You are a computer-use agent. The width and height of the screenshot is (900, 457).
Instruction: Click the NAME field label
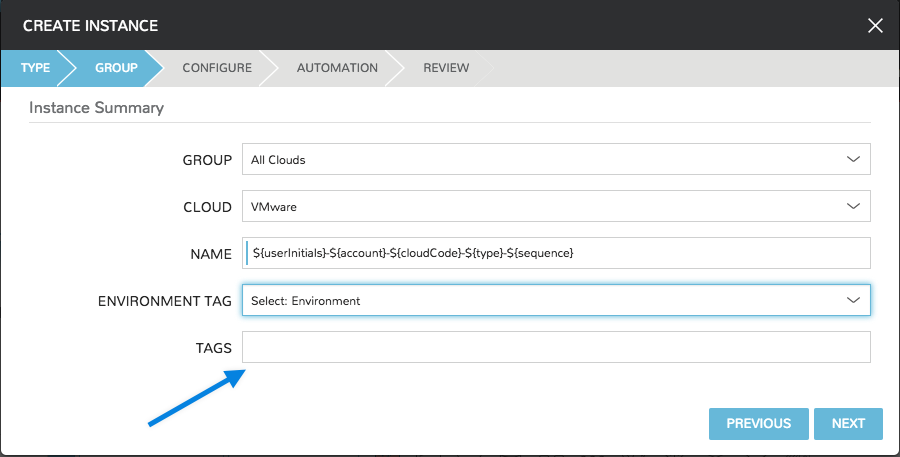(x=211, y=254)
